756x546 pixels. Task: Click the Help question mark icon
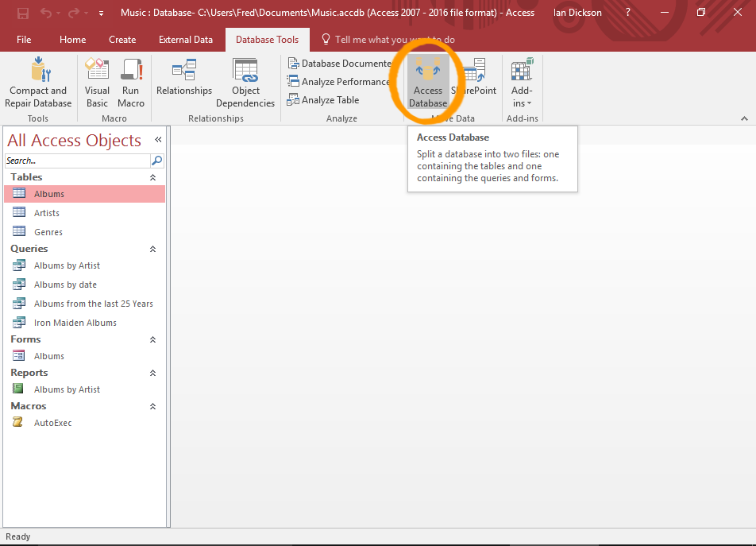click(x=627, y=13)
